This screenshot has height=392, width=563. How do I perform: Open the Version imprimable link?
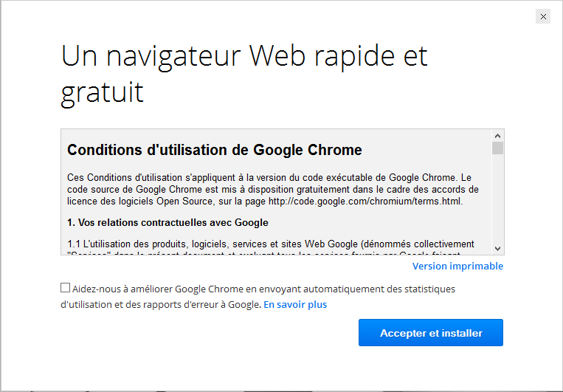point(457,266)
